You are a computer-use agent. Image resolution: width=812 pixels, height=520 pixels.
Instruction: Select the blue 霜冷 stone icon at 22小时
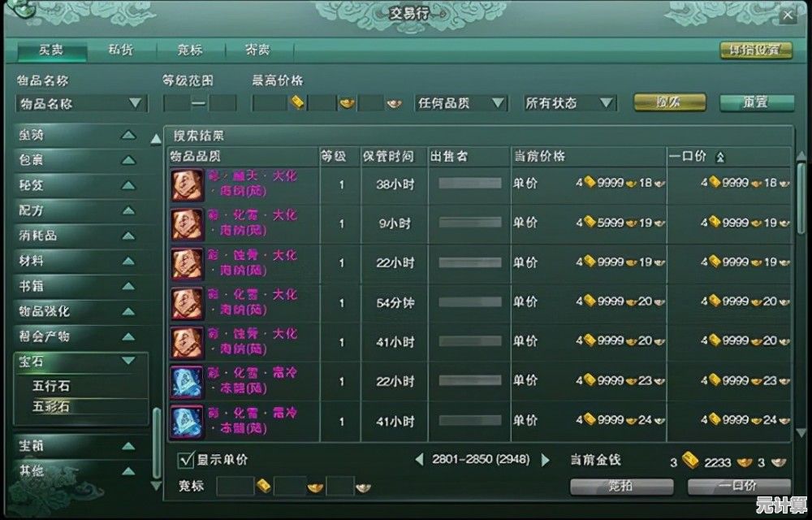tap(187, 382)
